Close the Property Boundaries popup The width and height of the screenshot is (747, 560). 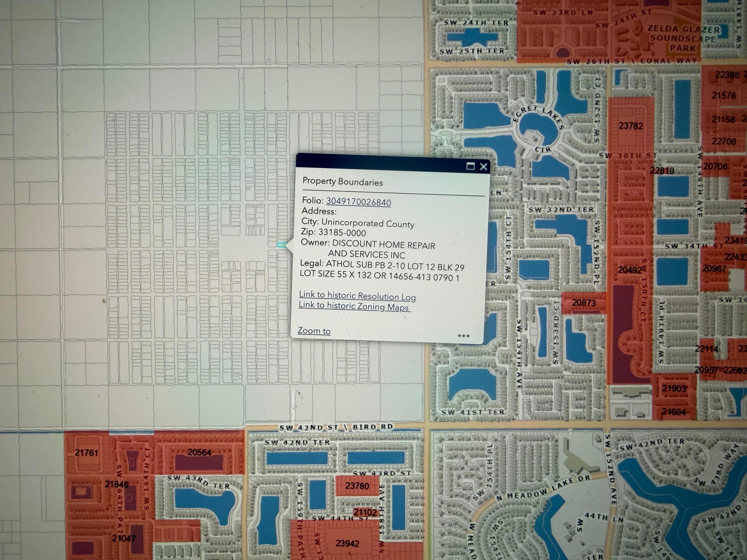point(483,167)
